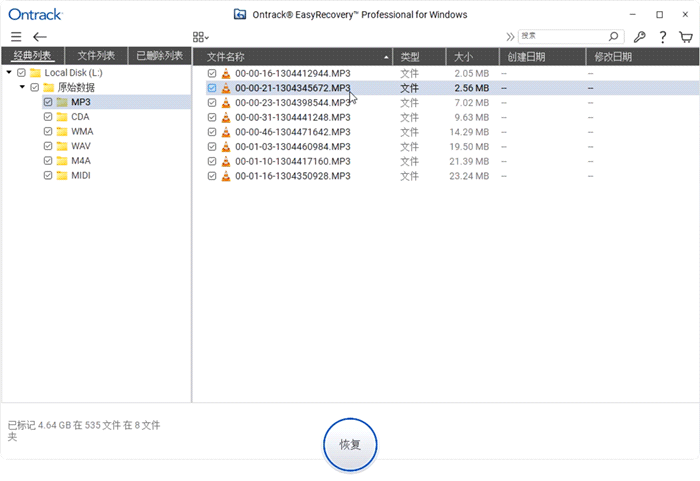This screenshot has height=481, width=700.
Task: Click VLC icon of 00-00-16-1304412944.MP3
Action: coord(226,73)
